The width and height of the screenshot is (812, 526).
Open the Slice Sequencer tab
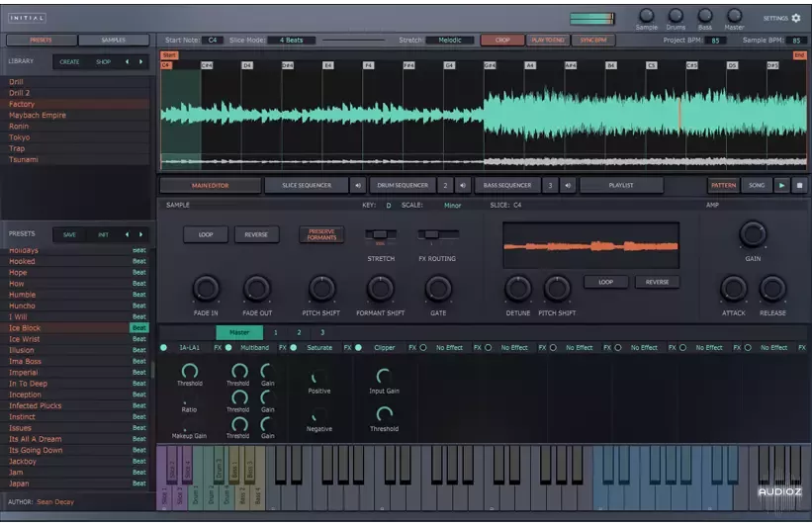tap(307, 185)
